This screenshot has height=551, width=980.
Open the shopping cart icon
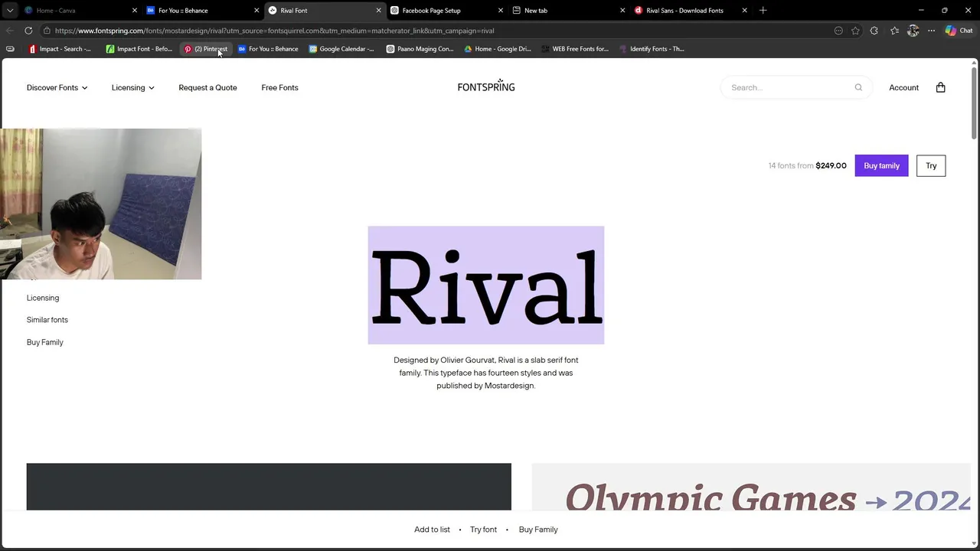(x=940, y=87)
